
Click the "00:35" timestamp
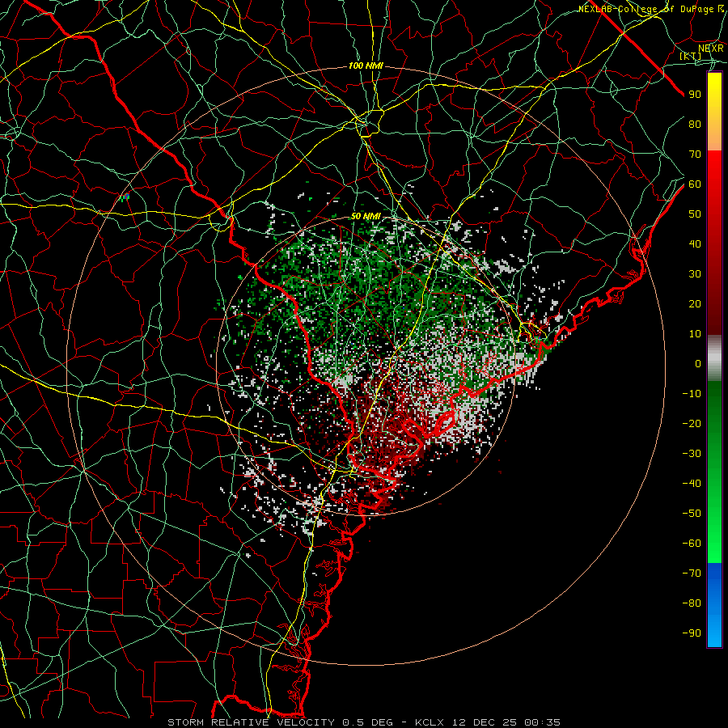[x=543, y=722]
